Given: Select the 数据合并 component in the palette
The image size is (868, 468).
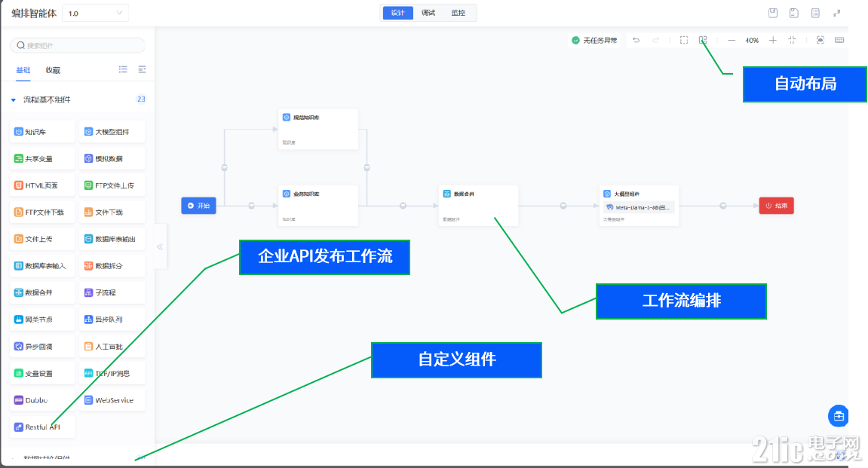Looking at the screenshot, I should tap(42, 292).
